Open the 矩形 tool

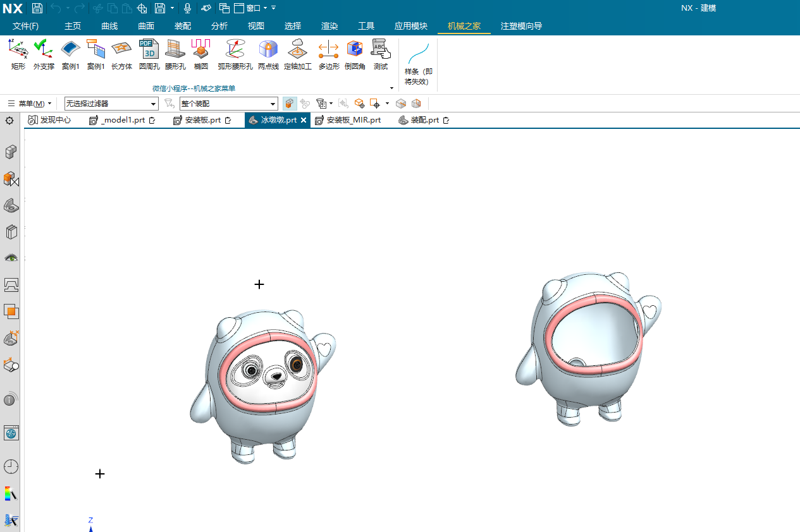[x=18, y=54]
